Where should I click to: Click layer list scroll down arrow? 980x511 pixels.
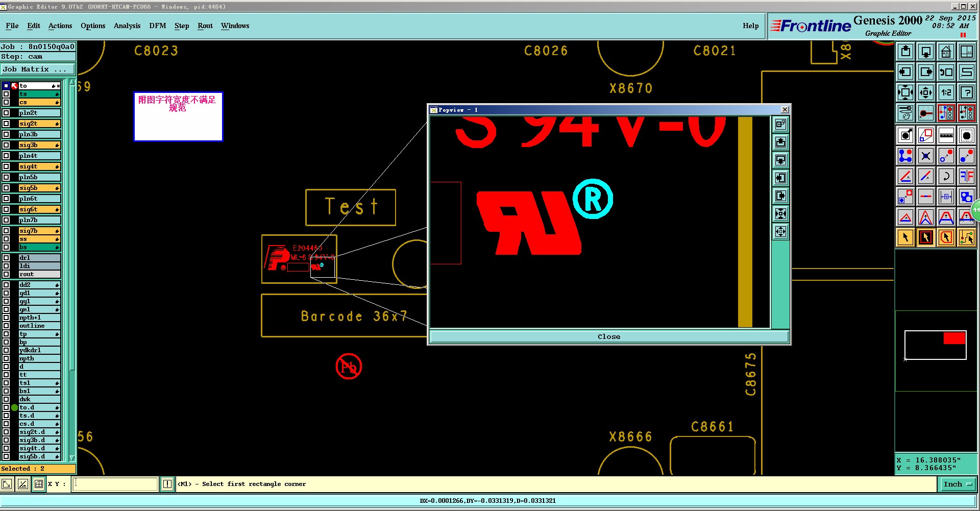(x=72, y=458)
